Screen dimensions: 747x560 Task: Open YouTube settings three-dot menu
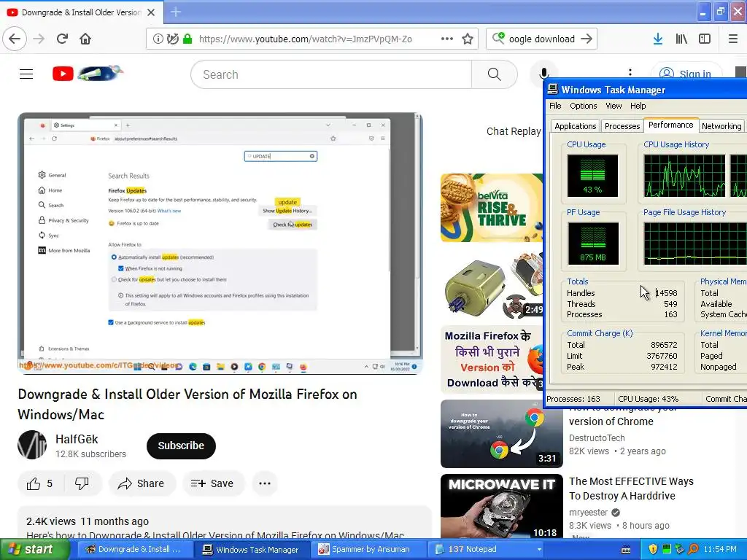coord(630,72)
